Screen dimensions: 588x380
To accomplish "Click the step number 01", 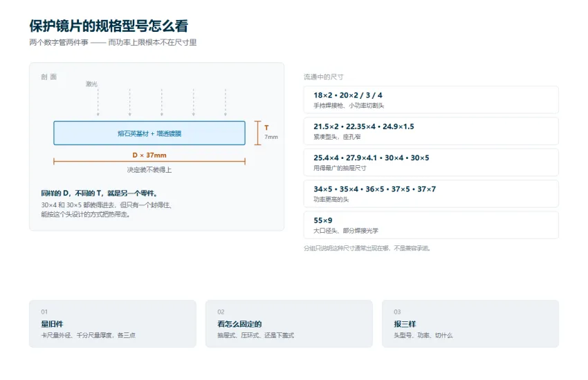I will point(44,312).
